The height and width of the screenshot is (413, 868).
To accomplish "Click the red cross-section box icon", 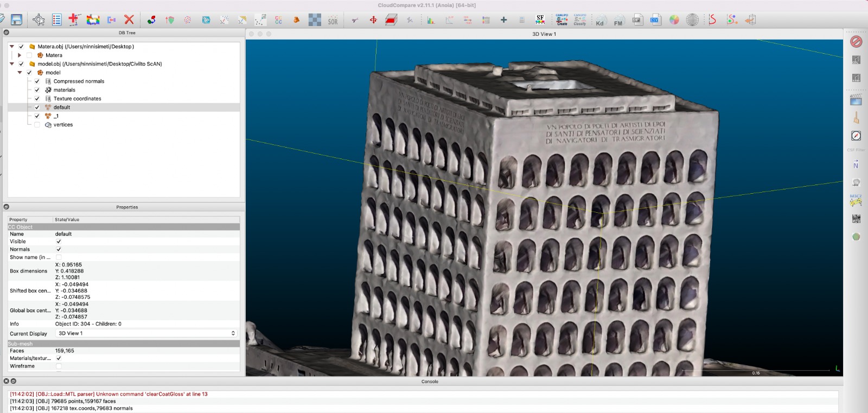I will pyautogui.click(x=391, y=21).
